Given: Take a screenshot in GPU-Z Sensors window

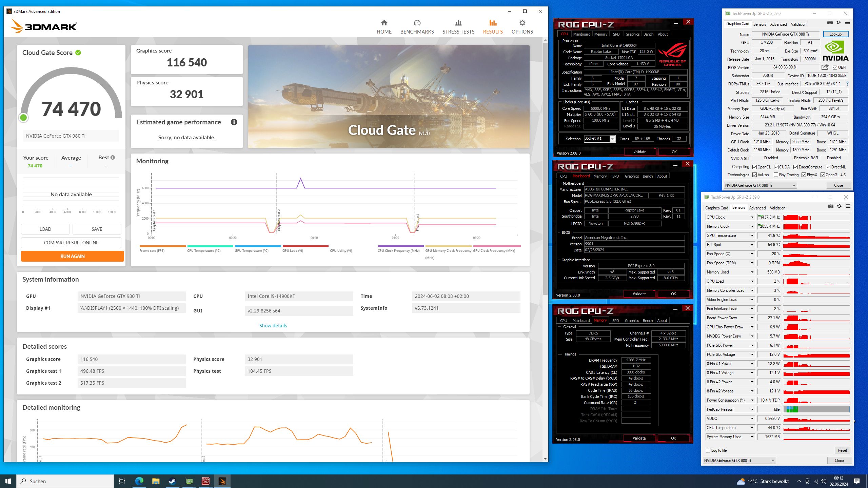Looking at the screenshot, I should [830, 206].
